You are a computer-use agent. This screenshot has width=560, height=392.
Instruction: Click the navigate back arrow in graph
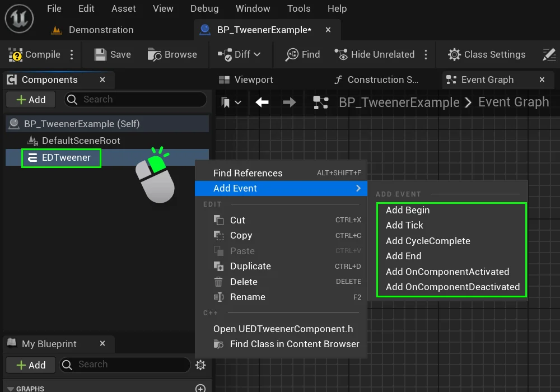pyautogui.click(x=262, y=102)
